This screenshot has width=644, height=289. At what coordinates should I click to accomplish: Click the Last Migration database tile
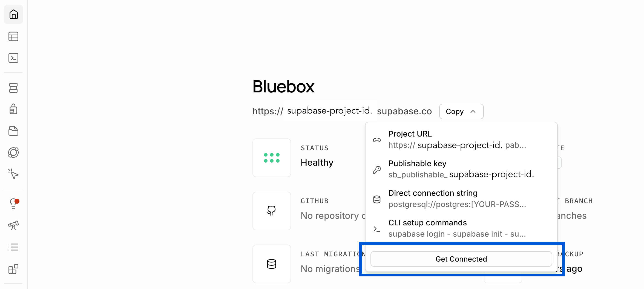[272, 264]
